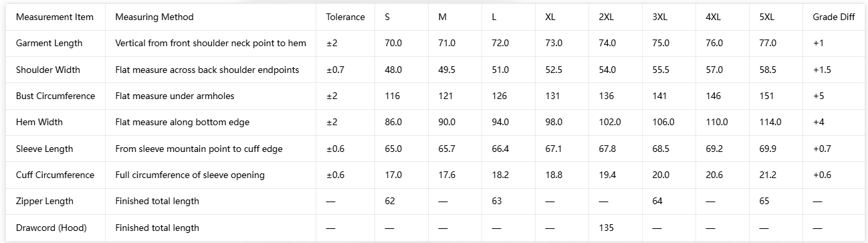Select the Zipper Length row label

[x=45, y=201]
